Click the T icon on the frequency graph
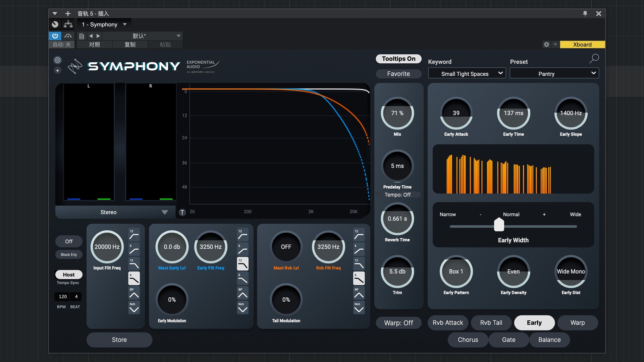 (x=182, y=212)
